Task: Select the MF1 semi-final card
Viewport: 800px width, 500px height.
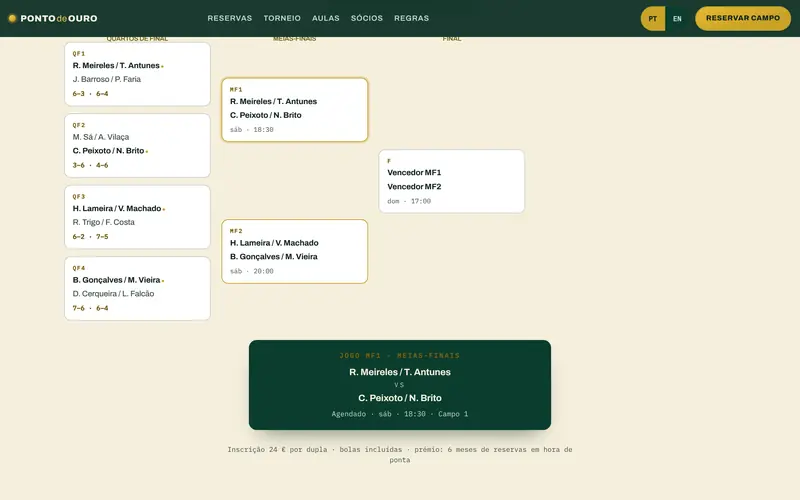Action: click(x=294, y=110)
